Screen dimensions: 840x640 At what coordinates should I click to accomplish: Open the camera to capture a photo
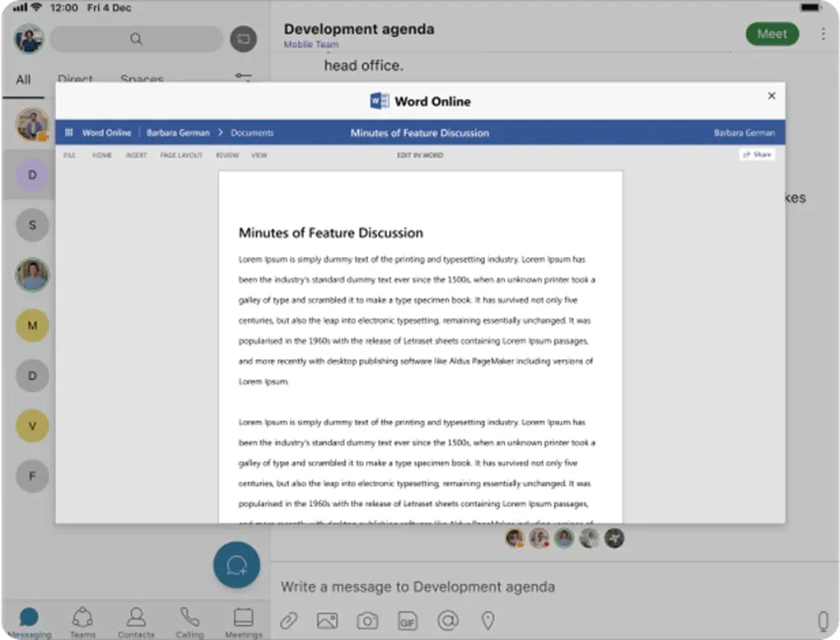pos(366,620)
